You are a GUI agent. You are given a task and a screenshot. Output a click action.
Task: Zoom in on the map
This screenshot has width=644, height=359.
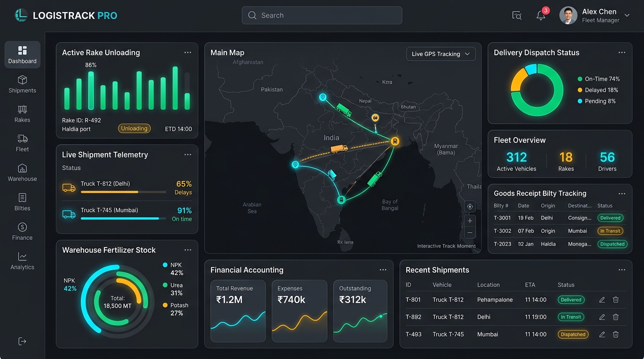tap(470, 220)
